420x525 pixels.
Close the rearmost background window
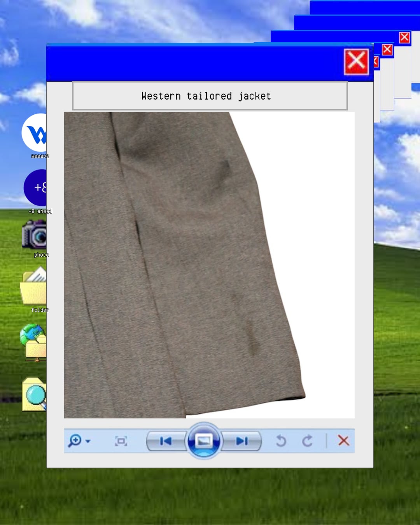[x=404, y=37]
